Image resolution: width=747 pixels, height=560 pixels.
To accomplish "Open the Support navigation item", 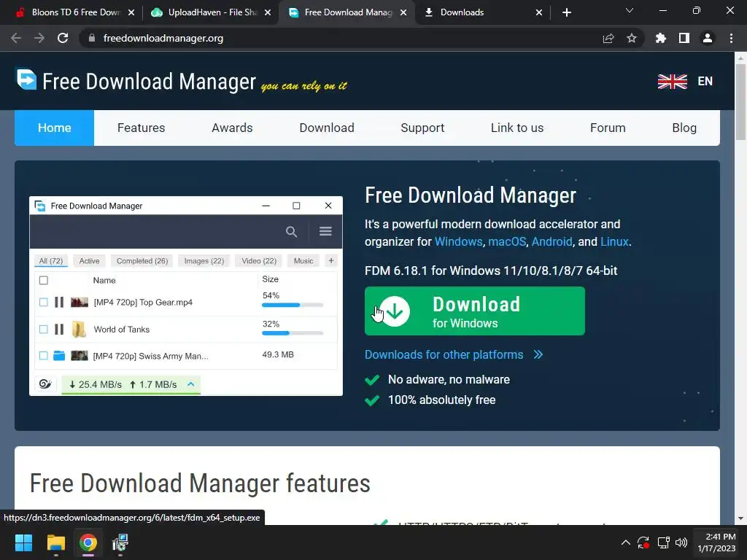I will 422,128.
